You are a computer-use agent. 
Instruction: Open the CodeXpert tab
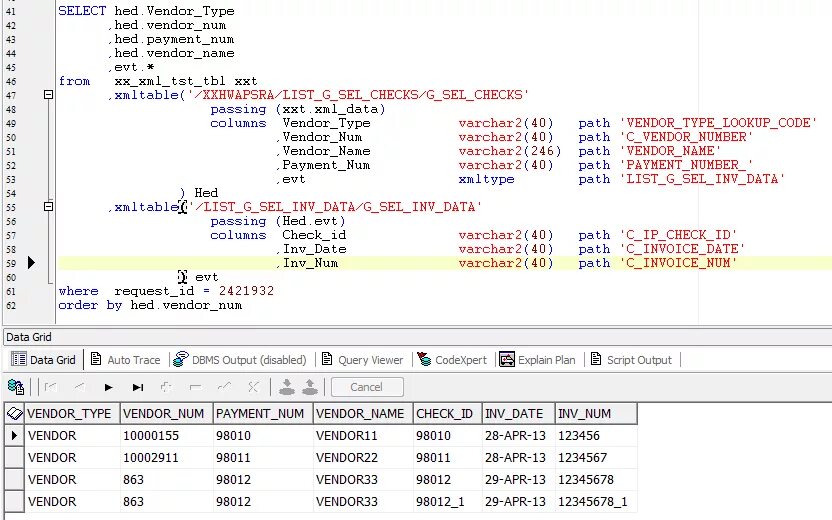click(x=452, y=360)
